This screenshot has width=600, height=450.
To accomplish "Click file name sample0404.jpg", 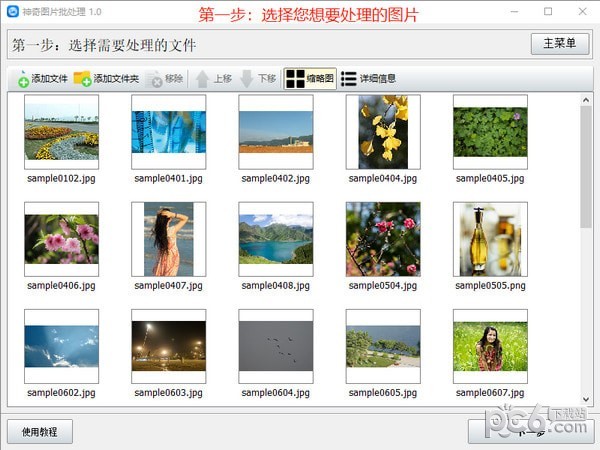I will 383,179.
